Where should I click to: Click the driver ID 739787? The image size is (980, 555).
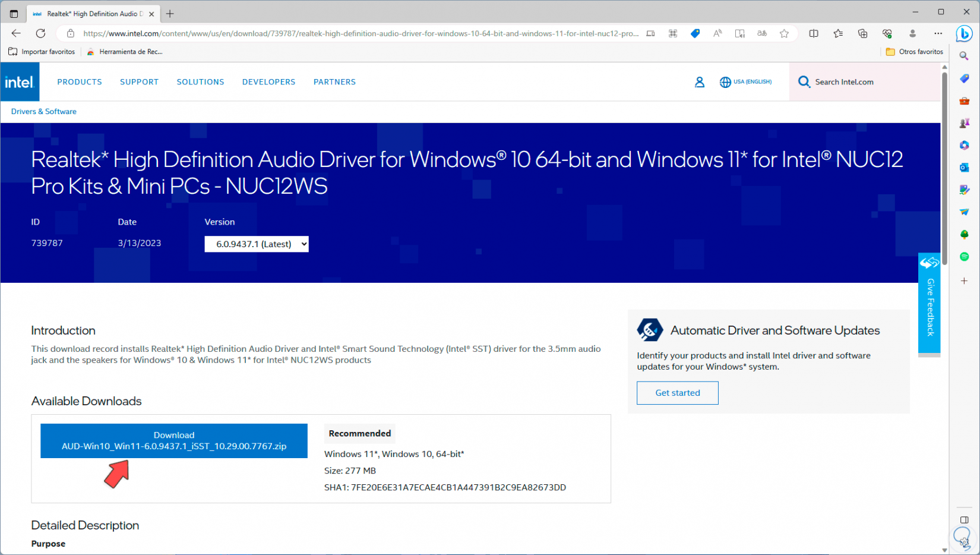coord(47,243)
